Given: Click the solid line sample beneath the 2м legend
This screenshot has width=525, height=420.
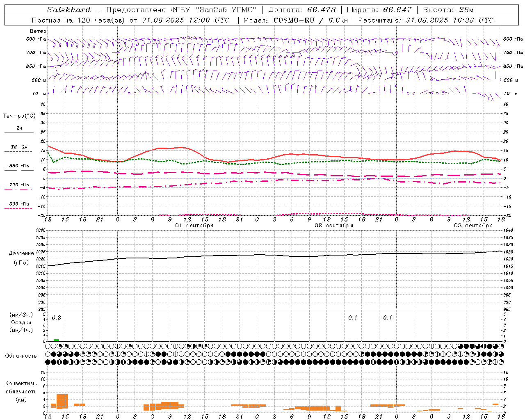Looking at the screenshot, I should [x=19, y=132].
